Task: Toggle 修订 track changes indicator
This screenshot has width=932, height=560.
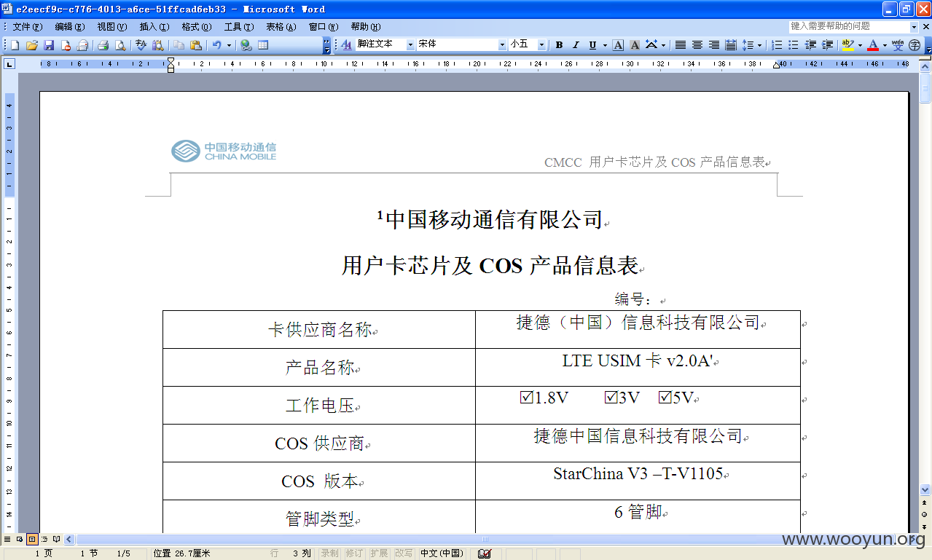Action: tap(354, 553)
